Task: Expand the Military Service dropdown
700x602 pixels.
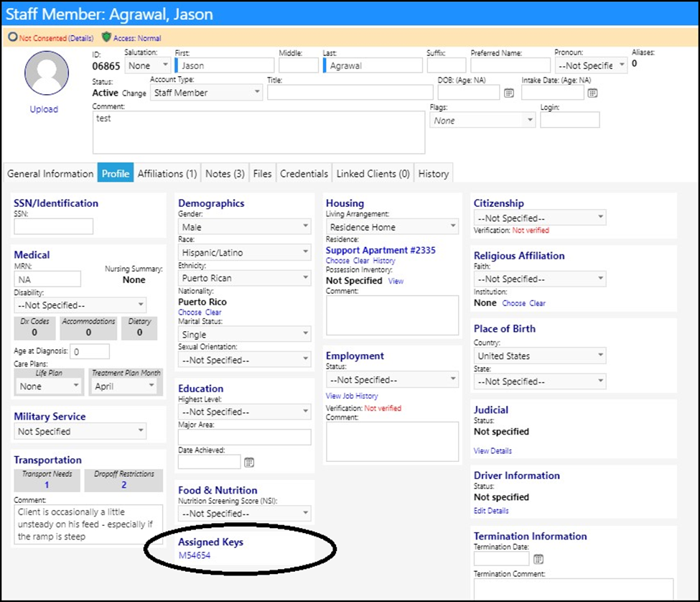Action: tap(80, 431)
